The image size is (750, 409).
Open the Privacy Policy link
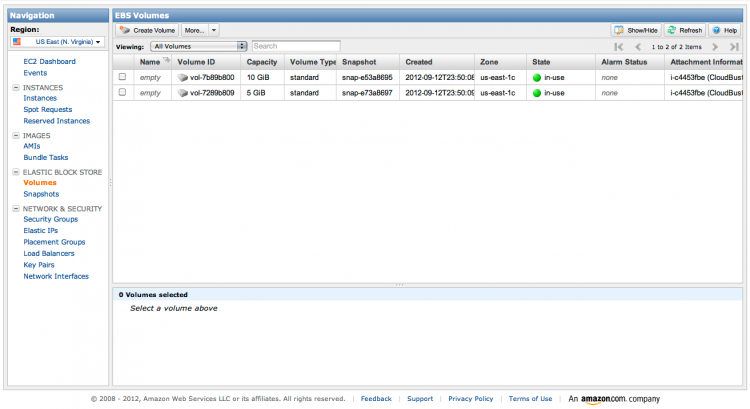(x=471, y=398)
